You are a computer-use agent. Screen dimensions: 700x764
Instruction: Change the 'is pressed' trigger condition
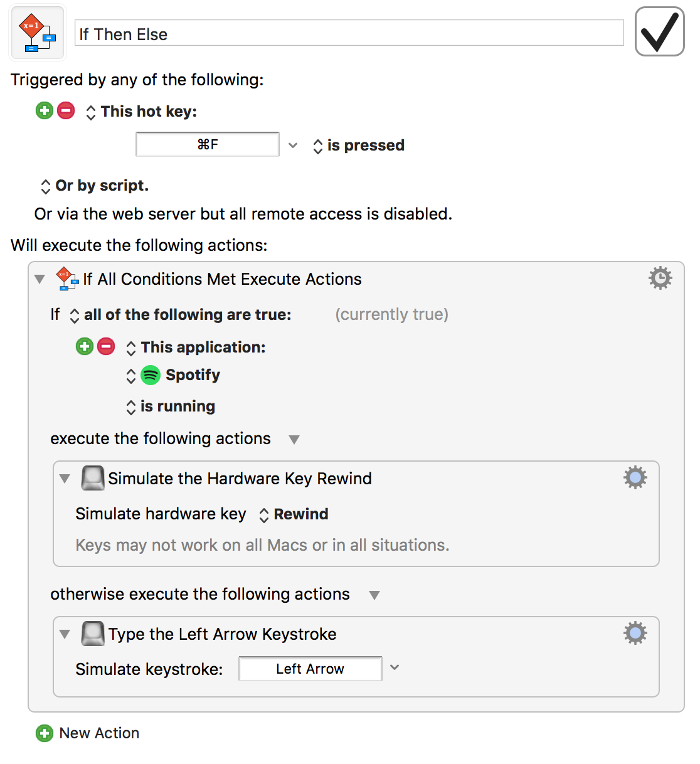click(x=358, y=146)
